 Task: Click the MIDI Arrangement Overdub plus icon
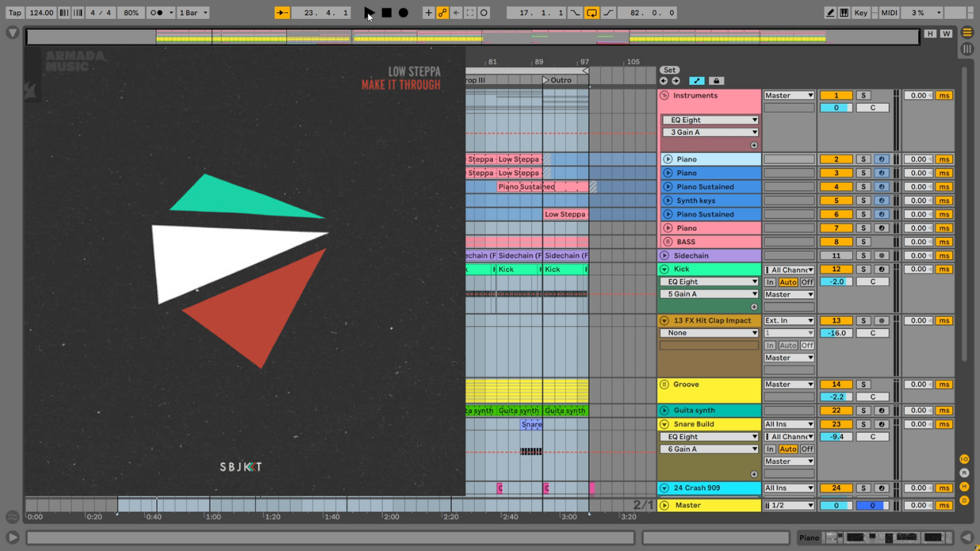pos(429,13)
